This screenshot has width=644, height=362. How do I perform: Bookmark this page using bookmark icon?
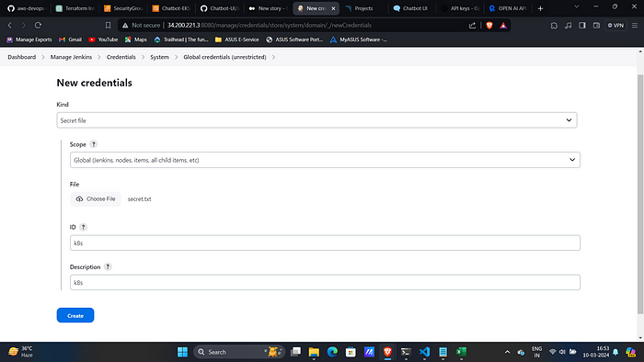pos(108,26)
